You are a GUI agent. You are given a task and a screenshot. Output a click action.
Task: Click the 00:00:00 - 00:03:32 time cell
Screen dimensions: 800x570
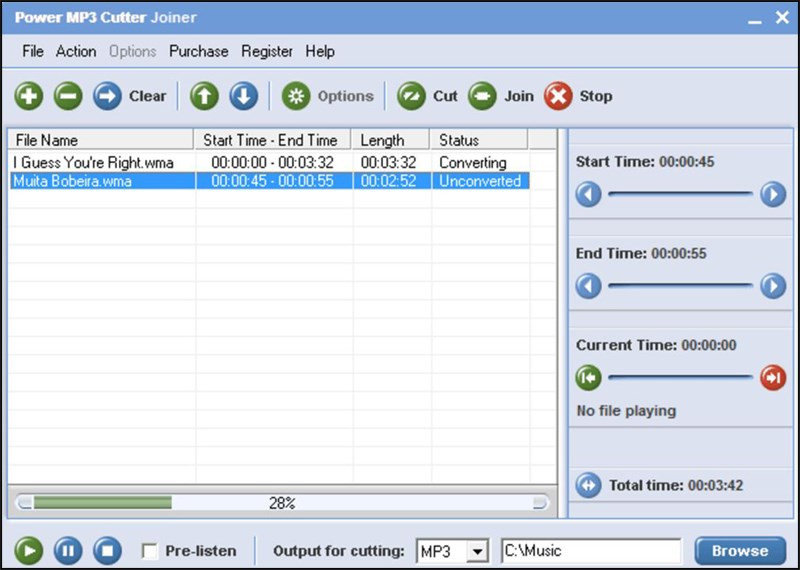click(272, 163)
